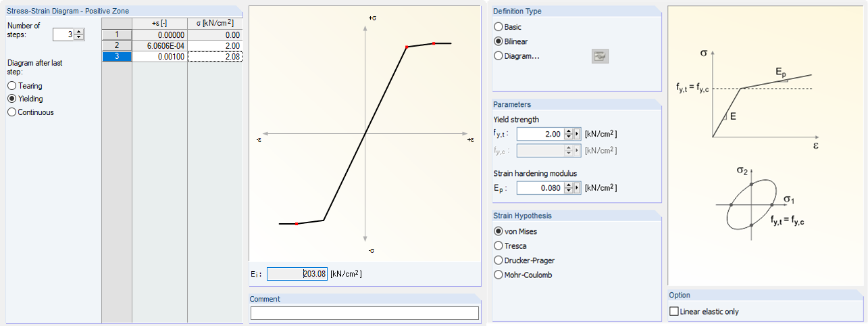Choose the Mohr-Coulomb hypothesis

[499, 275]
